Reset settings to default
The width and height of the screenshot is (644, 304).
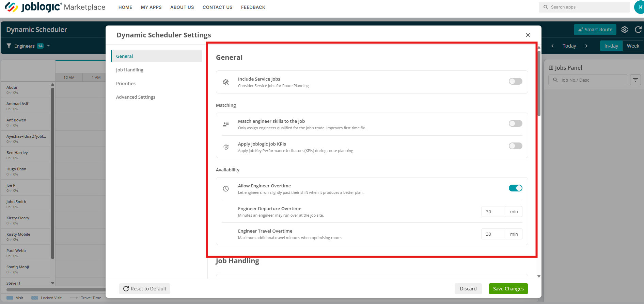145,289
